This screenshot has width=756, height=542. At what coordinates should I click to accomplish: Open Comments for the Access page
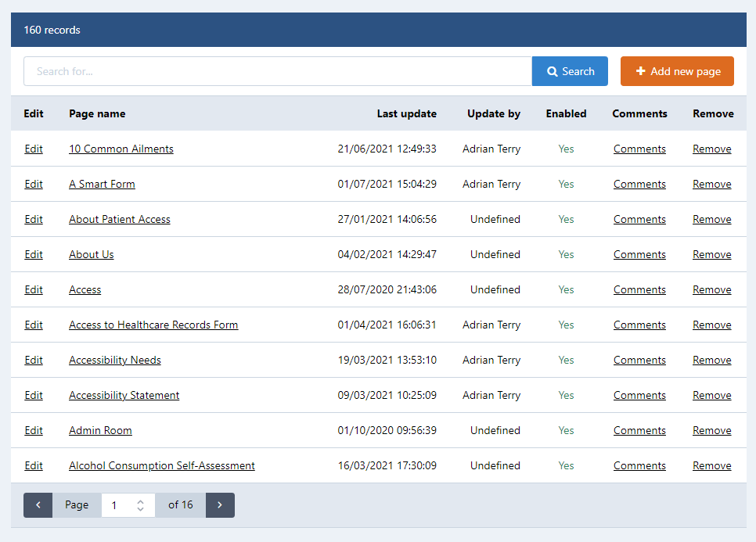point(639,289)
